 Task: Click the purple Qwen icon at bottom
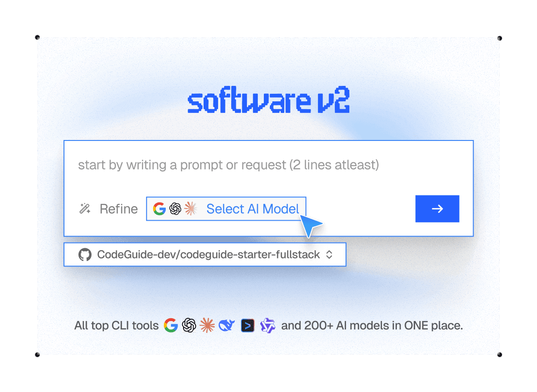268,325
